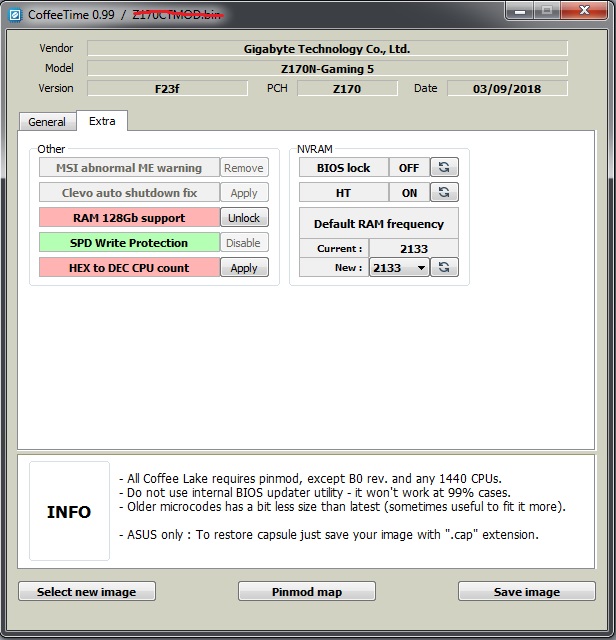The height and width of the screenshot is (640, 616).
Task: Click the HEX to DEC CPU count label
Action: 129,268
